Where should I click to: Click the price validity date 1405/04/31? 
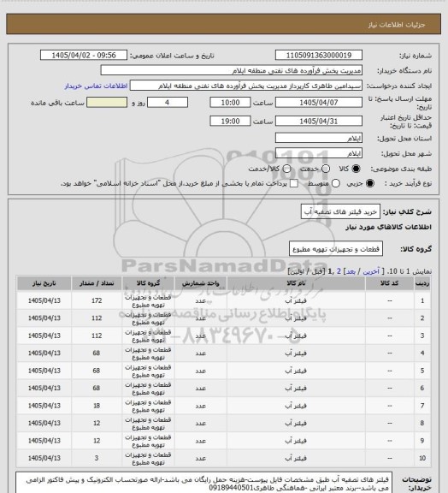(319, 121)
